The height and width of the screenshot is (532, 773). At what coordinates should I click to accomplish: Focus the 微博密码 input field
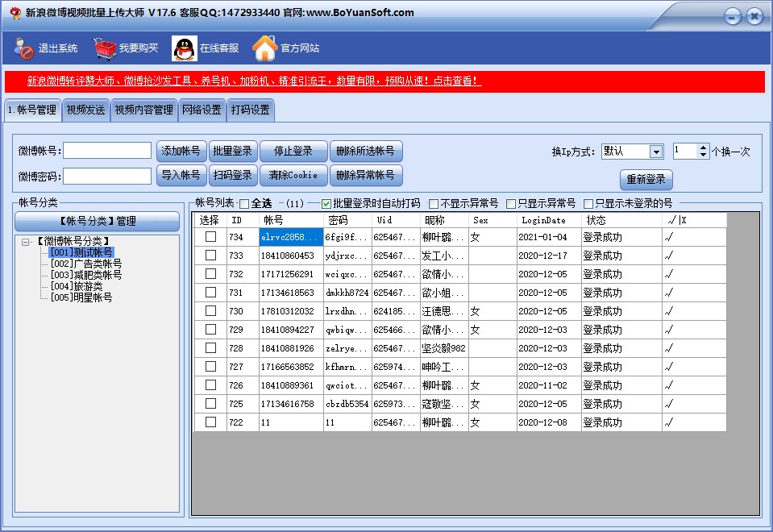tap(107, 176)
